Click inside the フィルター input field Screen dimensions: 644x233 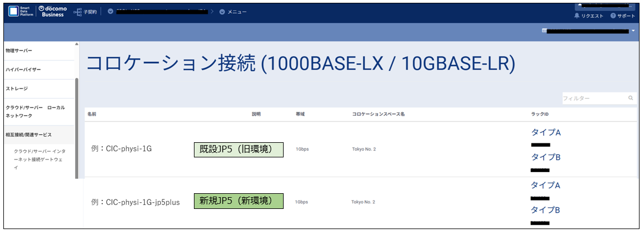(x=593, y=98)
